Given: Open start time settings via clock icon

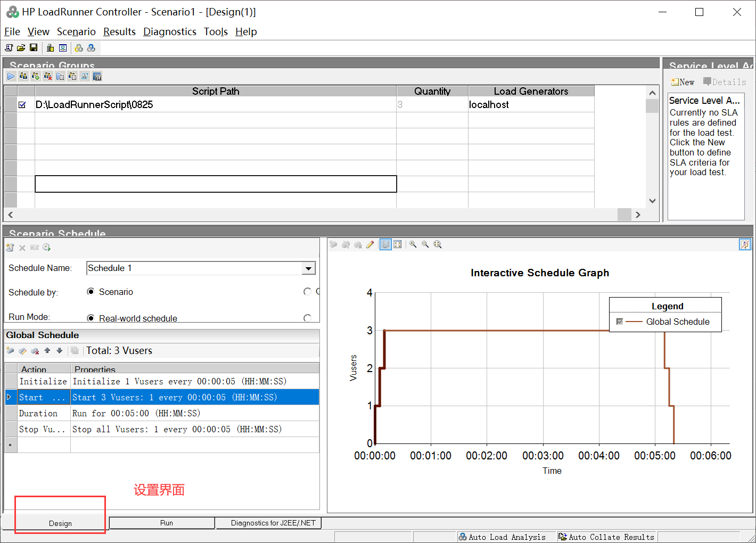Looking at the screenshot, I should point(47,248).
